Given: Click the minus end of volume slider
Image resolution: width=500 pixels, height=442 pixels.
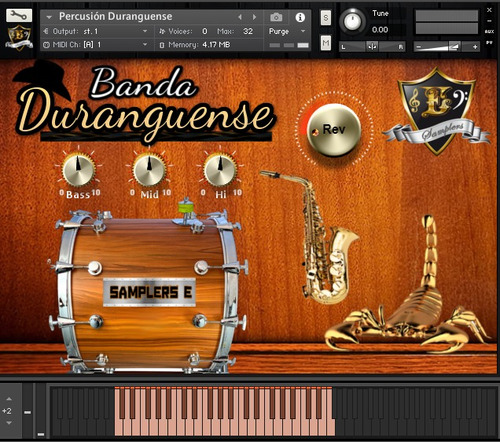Looking at the screenshot, I should tap(419, 47).
